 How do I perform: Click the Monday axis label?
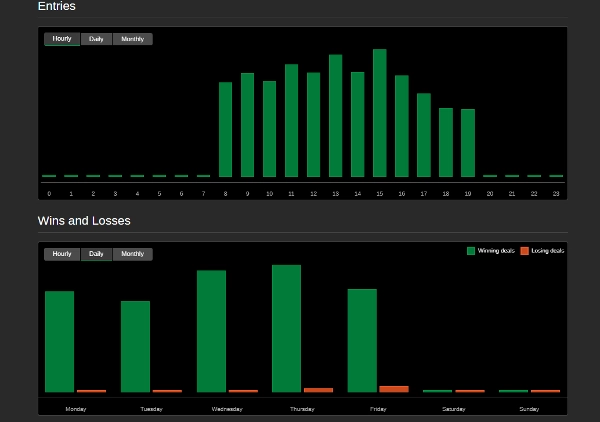click(x=76, y=409)
